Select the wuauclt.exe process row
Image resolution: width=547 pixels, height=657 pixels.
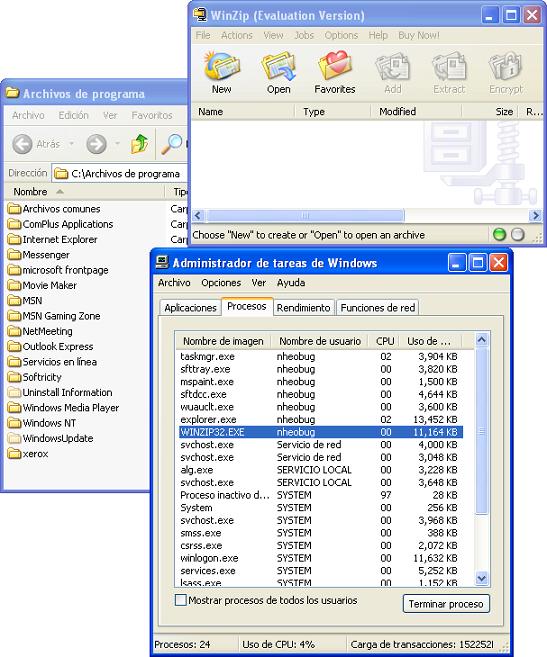click(321, 407)
